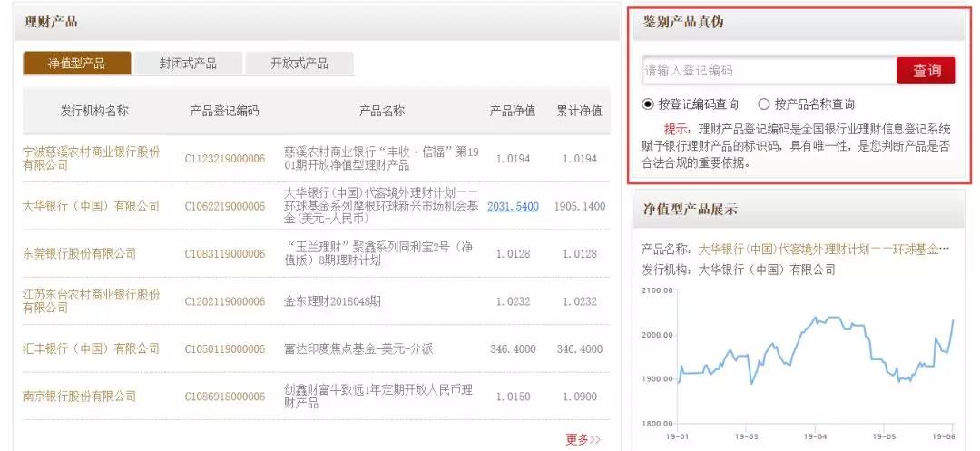Screen dimensions: 980x451
Task: Click the 理财产品 section heading
Action: 51,22
